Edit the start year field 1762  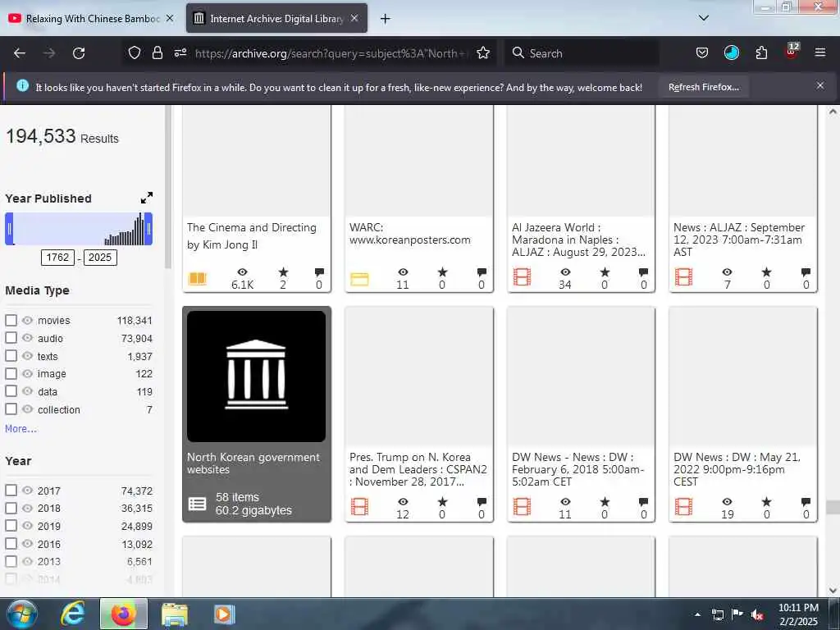57,258
